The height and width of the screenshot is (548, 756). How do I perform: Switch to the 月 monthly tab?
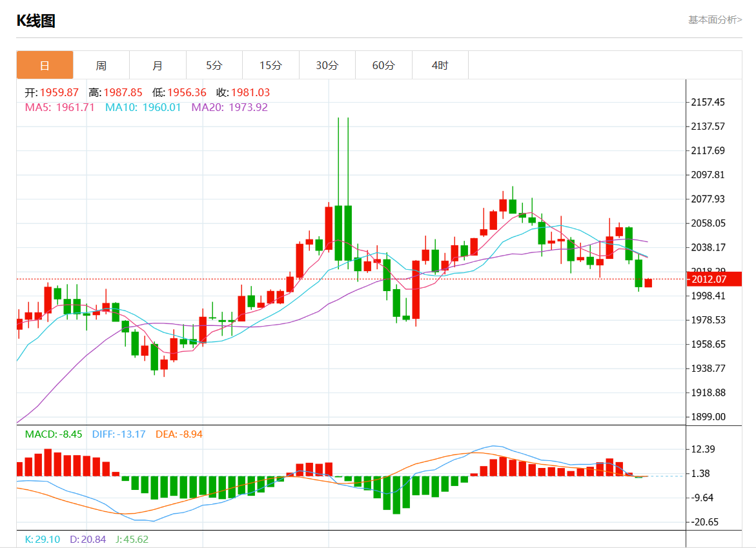tap(158, 65)
